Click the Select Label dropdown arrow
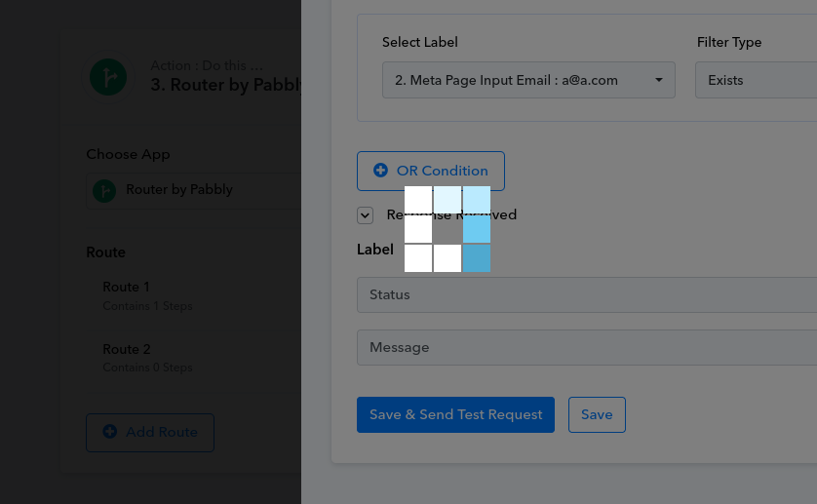Screen dimensions: 817x504 tap(659, 80)
